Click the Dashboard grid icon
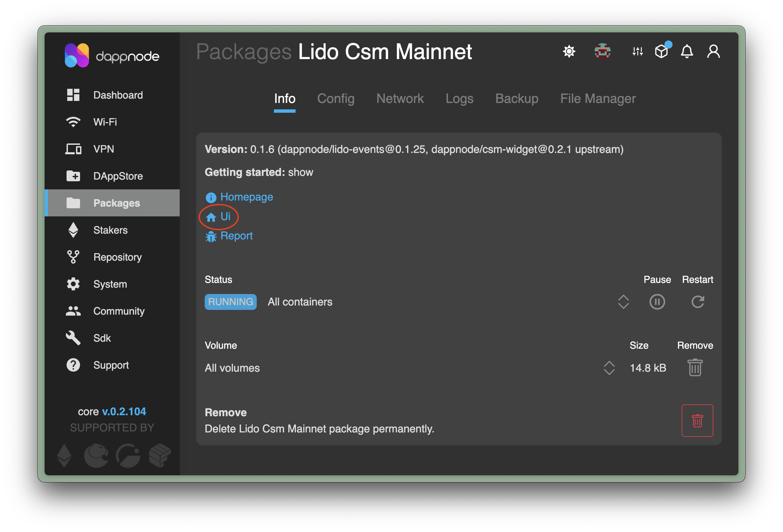The width and height of the screenshot is (783, 532). coord(73,95)
